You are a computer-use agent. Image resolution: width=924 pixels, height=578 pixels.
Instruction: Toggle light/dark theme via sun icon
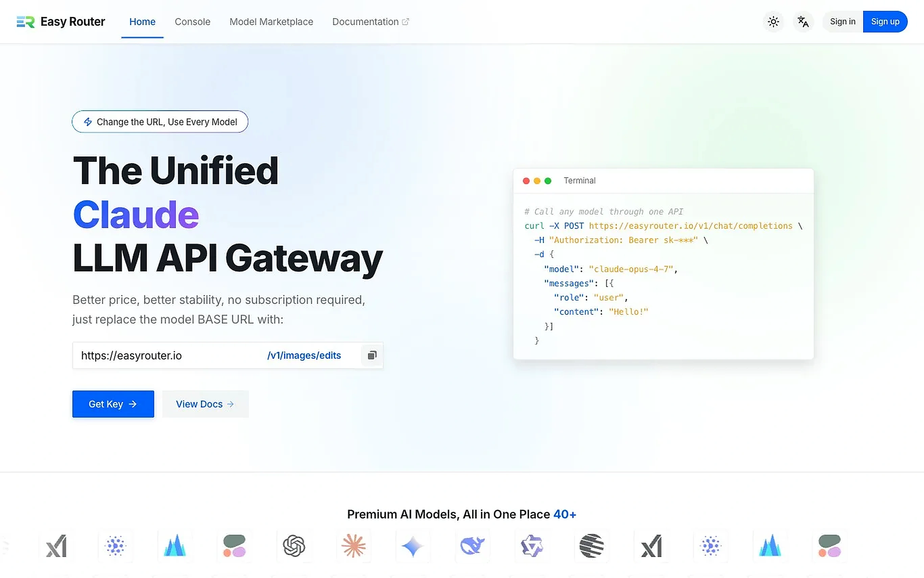pos(773,22)
